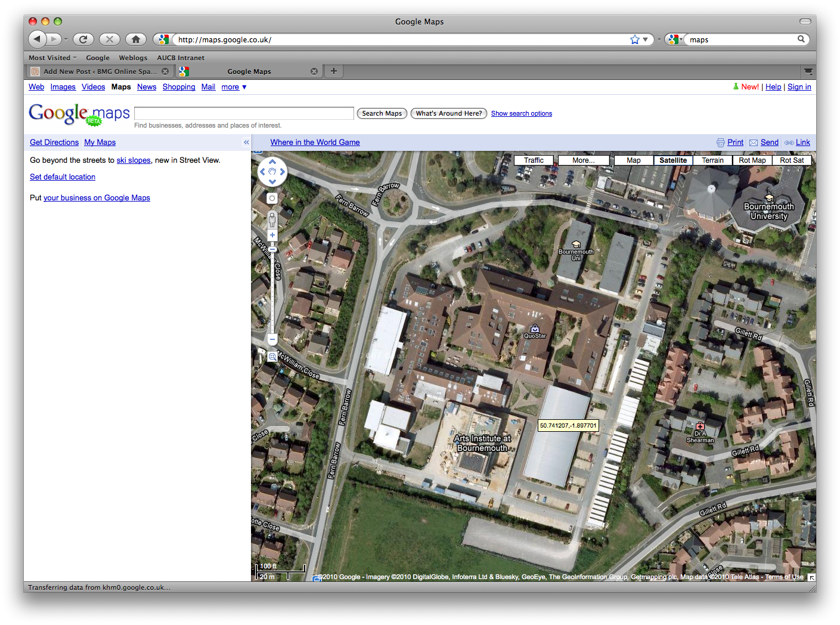
Task: Follow the ski slopes link
Action: (x=134, y=160)
